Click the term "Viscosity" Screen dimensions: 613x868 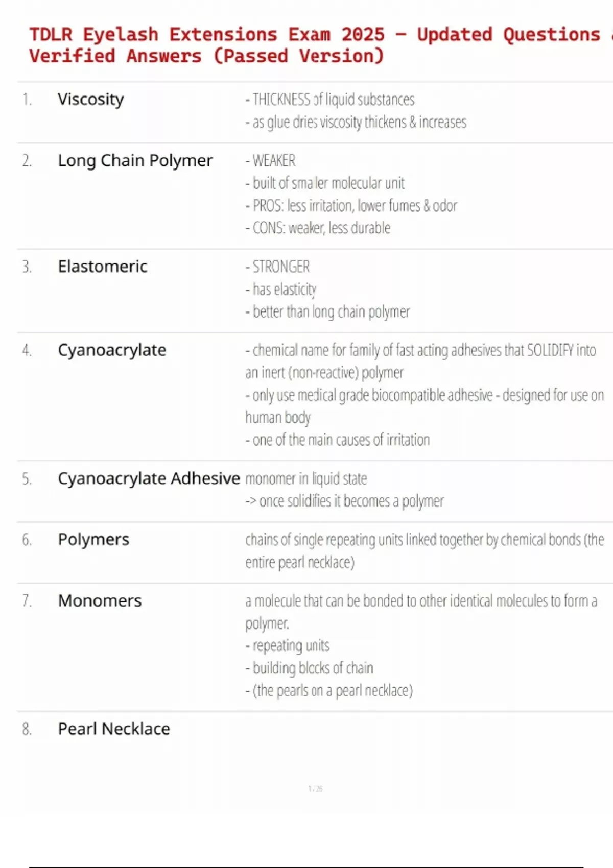pyautogui.click(x=90, y=99)
